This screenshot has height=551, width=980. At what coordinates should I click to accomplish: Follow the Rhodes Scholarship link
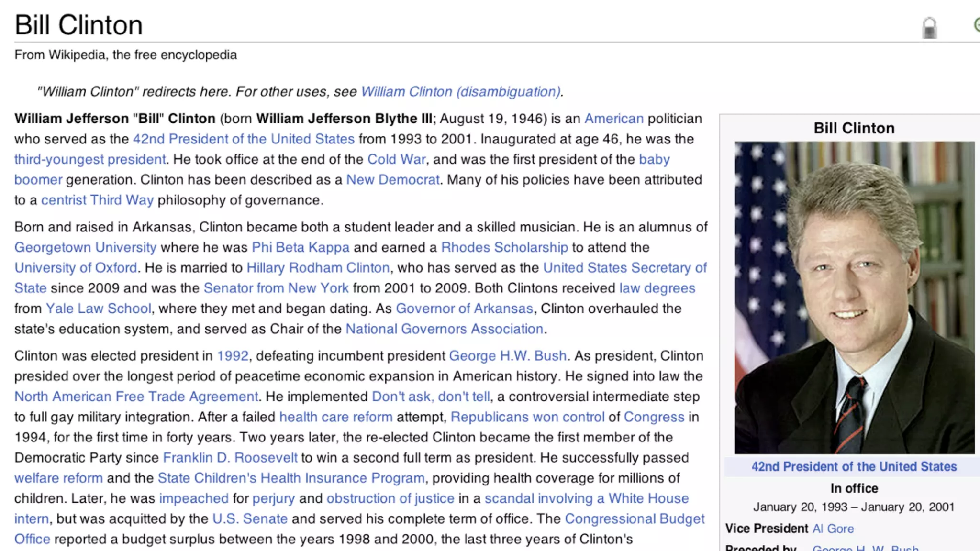pyautogui.click(x=504, y=247)
